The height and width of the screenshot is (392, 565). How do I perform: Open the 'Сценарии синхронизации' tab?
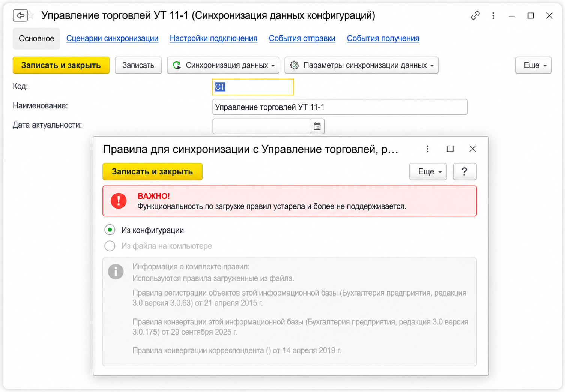[112, 38]
